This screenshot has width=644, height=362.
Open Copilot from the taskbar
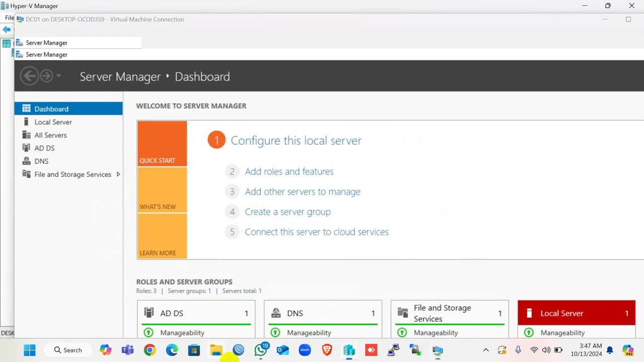coord(106,350)
